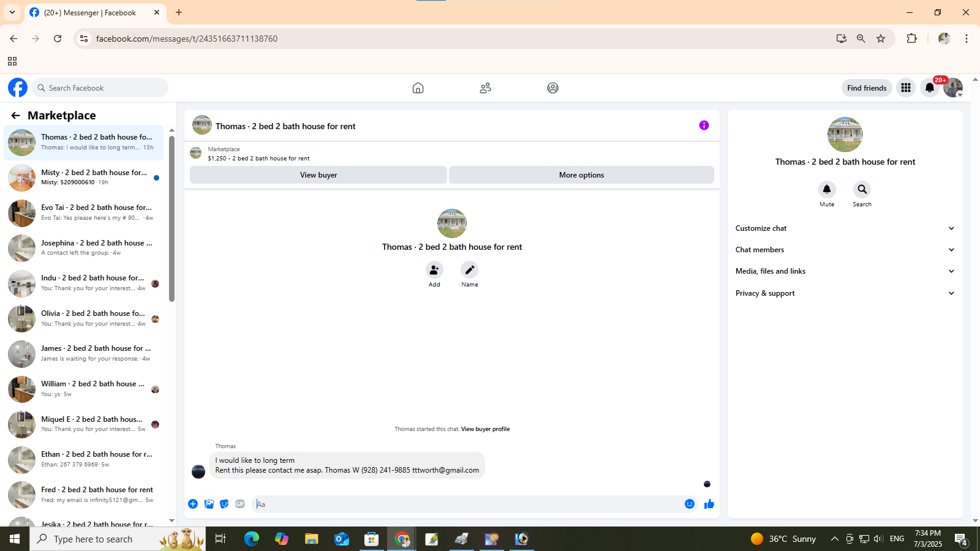
Task: Choose a sticker icon in composer
Action: click(224, 504)
